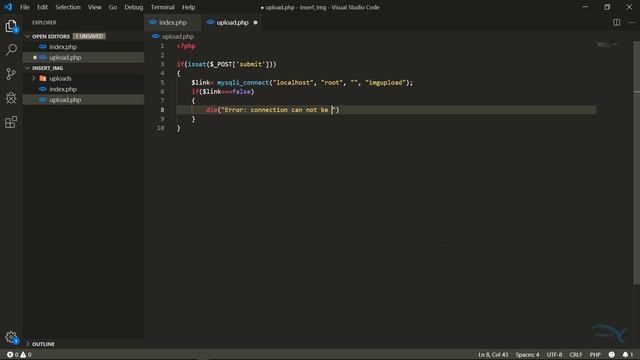Open the notifications bell

click(627, 355)
